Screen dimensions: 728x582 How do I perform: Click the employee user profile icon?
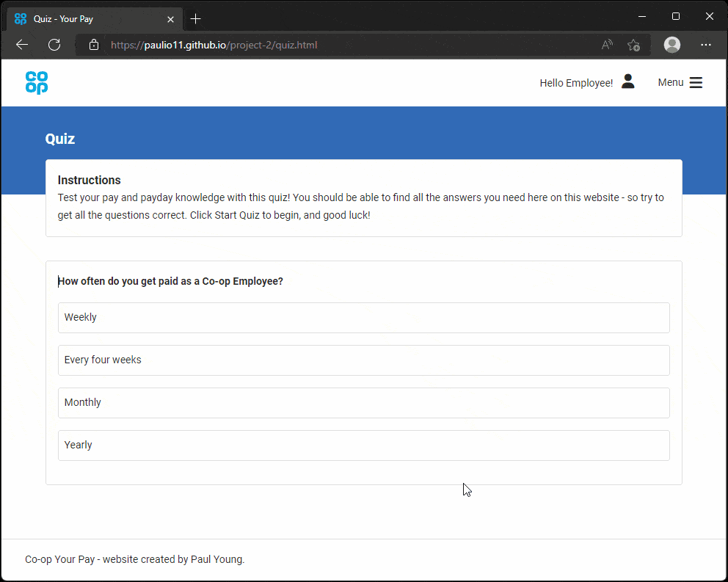click(x=627, y=82)
